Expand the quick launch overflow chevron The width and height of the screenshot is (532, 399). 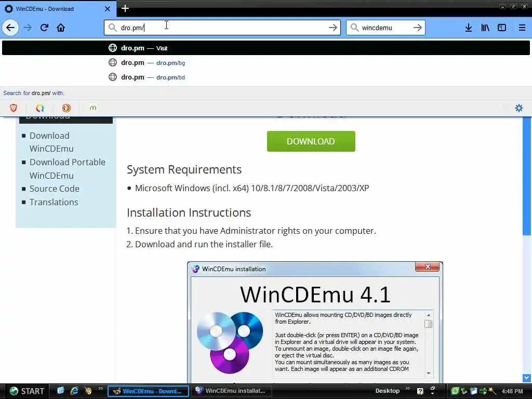coord(100,389)
